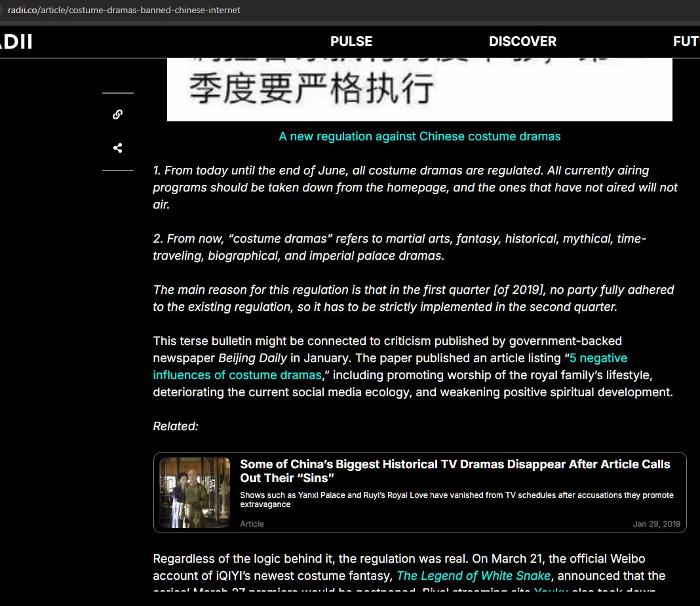Click the related card description about Yanxi Palace
Viewport: 700px width, 606px height.
point(457,499)
